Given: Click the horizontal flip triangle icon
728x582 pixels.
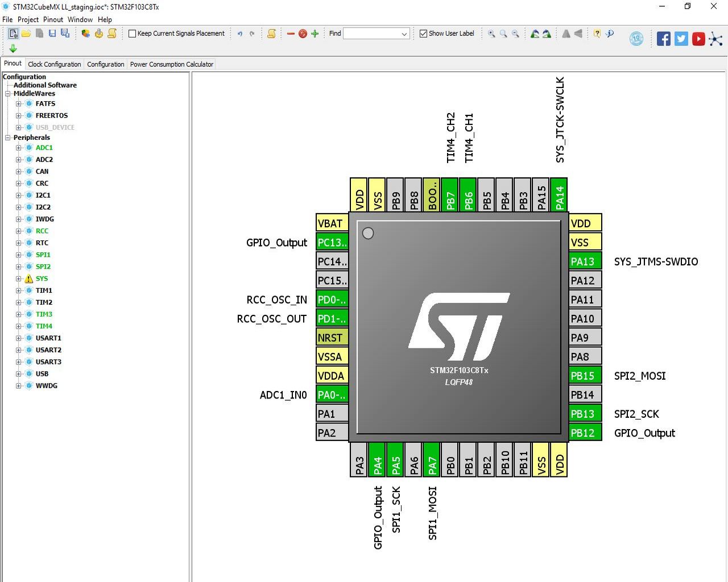Looking at the screenshot, I should (578, 34).
